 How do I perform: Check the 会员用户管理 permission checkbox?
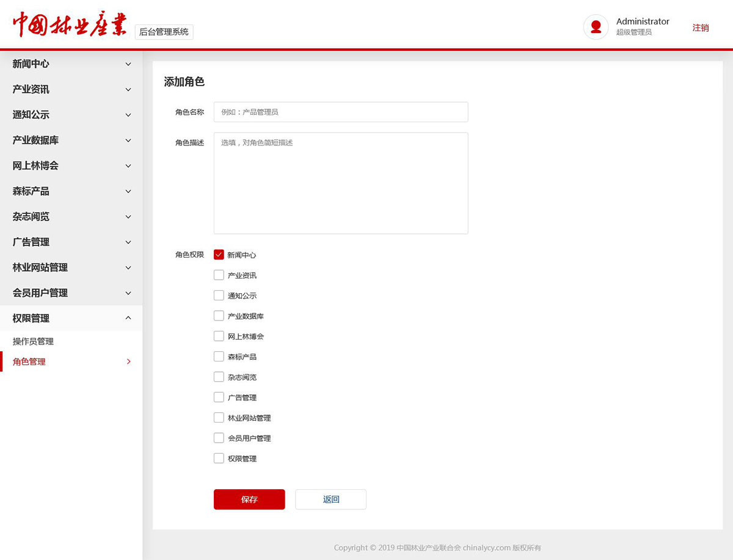[219, 438]
